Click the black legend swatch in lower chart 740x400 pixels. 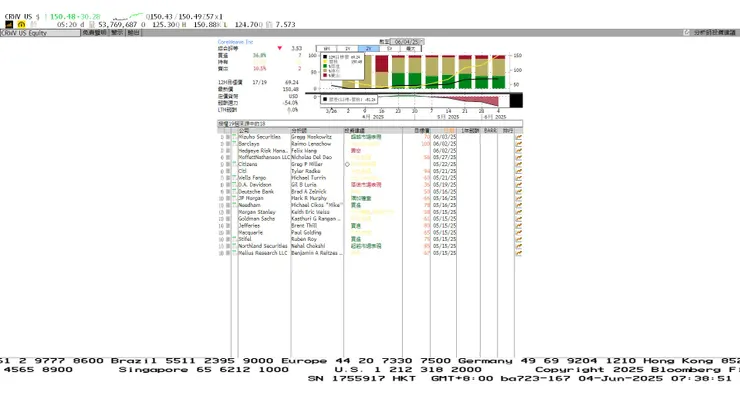click(x=325, y=100)
